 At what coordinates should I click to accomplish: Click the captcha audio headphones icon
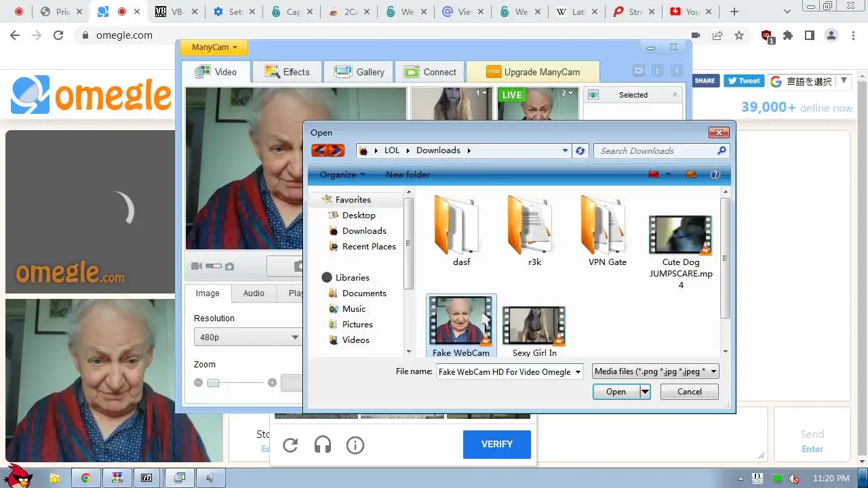click(323, 445)
